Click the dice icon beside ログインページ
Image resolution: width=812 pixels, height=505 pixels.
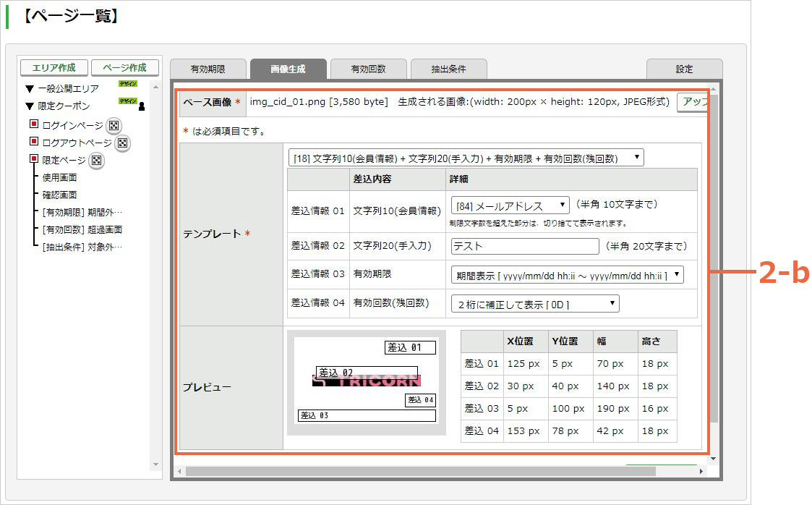click(x=114, y=125)
